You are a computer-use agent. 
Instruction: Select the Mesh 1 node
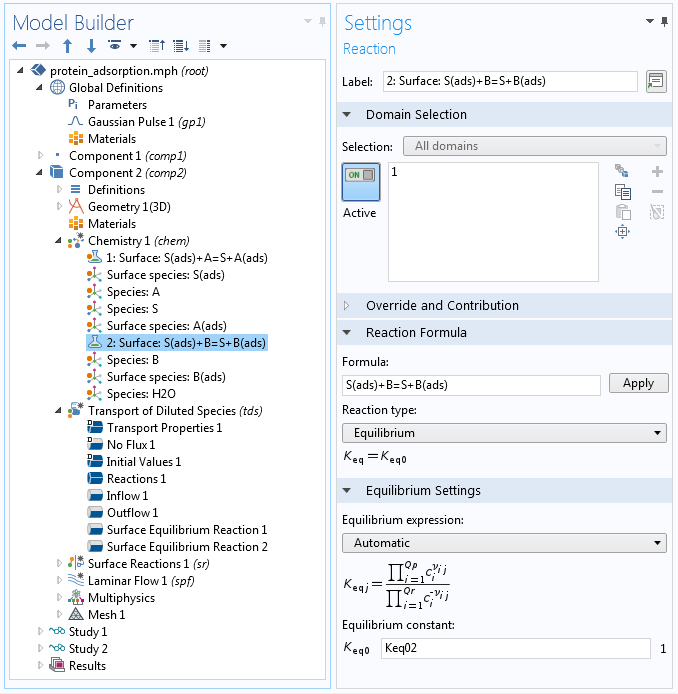pos(107,614)
